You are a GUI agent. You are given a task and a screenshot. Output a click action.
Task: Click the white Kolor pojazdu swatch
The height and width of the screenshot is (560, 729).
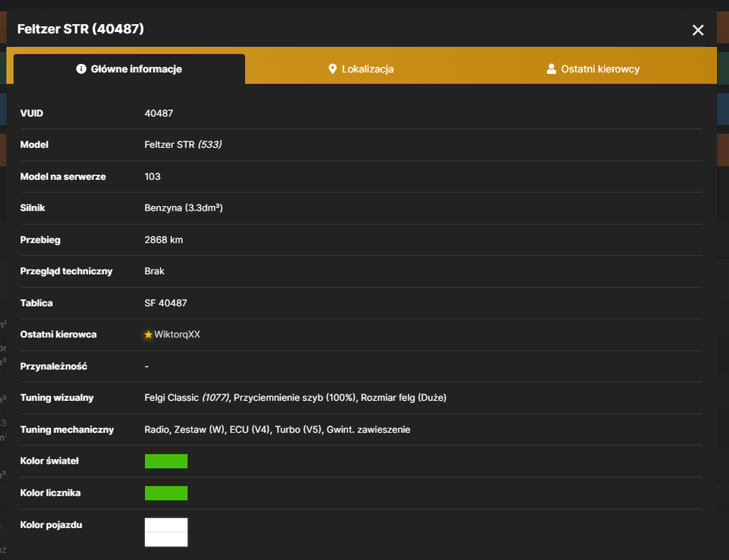tap(166, 532)
